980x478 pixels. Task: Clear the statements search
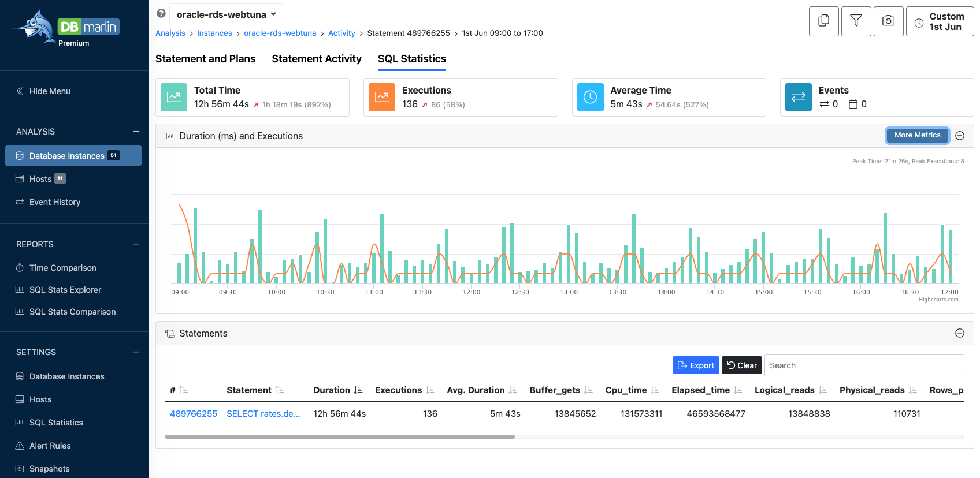(x=742, y=365)
